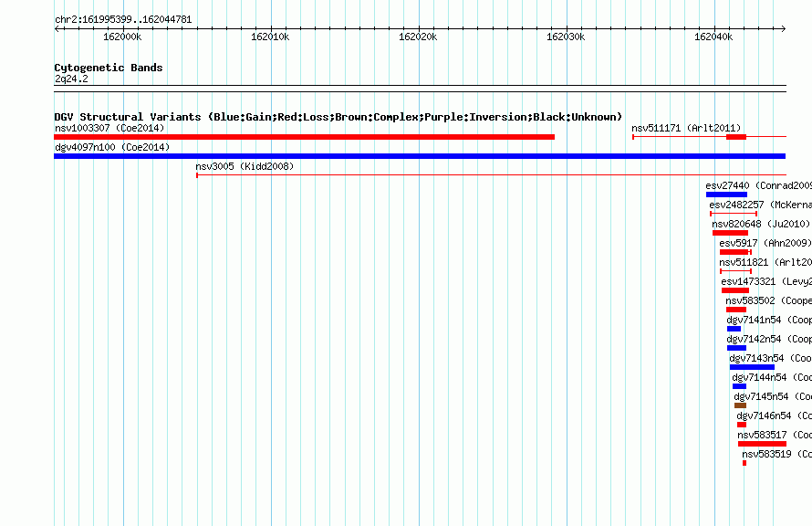812x526 pixels.
Task: Click the nsv1003307 (Coe2014) label
Action: (x=109, y=128)
